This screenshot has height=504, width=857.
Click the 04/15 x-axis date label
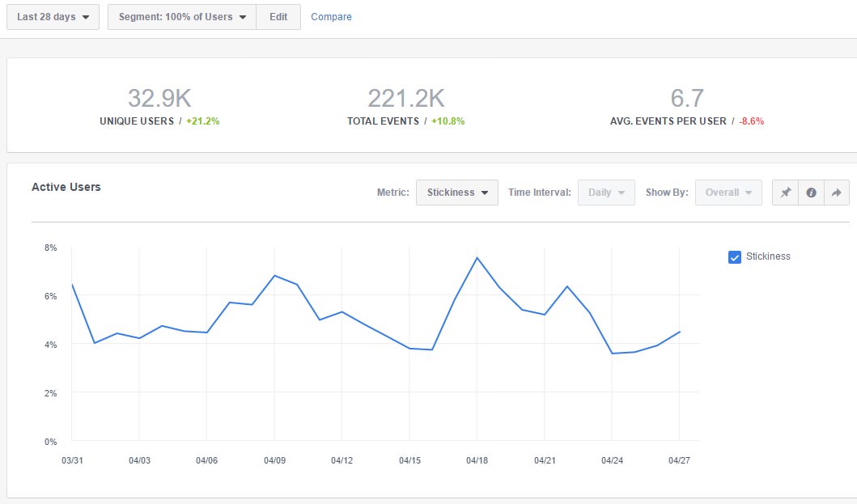pos(410,460)
